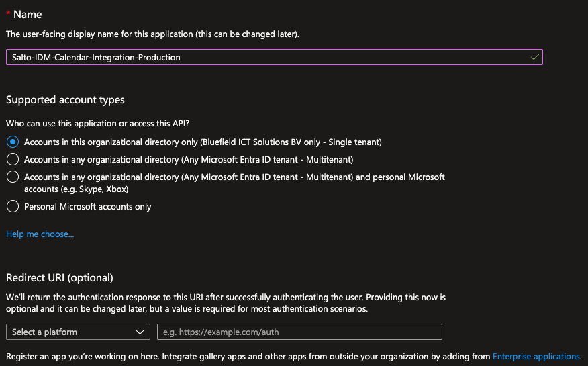Click the Redirect URI (optional) heading
The image size is (588, 366).
pyautogui.click(x=60, y=278)
